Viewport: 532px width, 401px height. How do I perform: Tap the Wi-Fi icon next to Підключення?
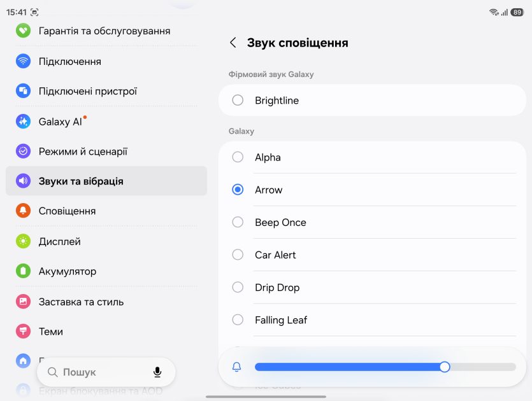[x=23, y=61]
